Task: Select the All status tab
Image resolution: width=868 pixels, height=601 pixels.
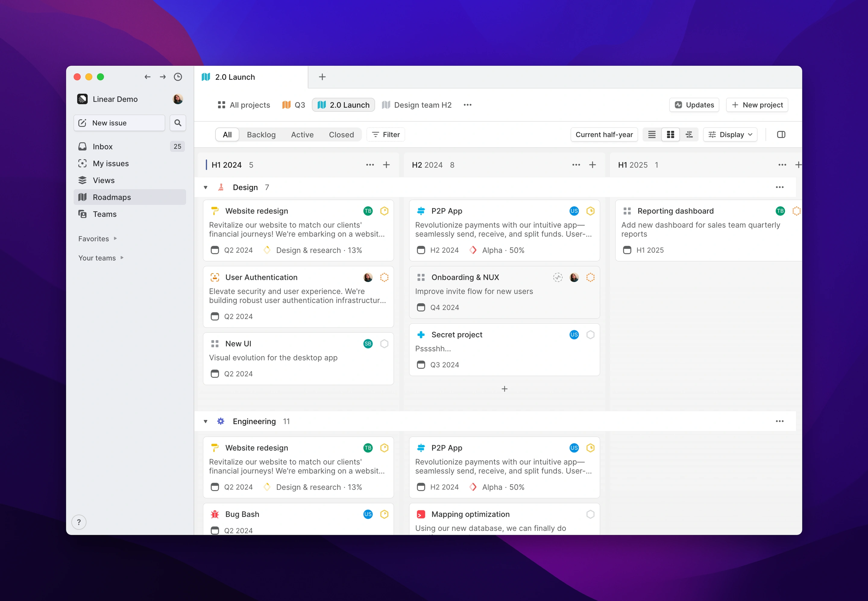Action: 227,134
